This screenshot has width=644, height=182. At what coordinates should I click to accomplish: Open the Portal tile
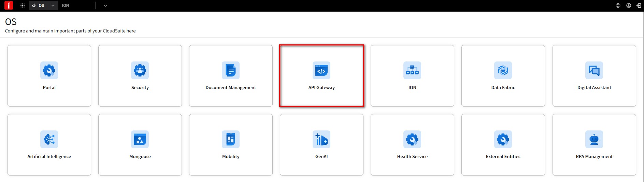[49, 76]
